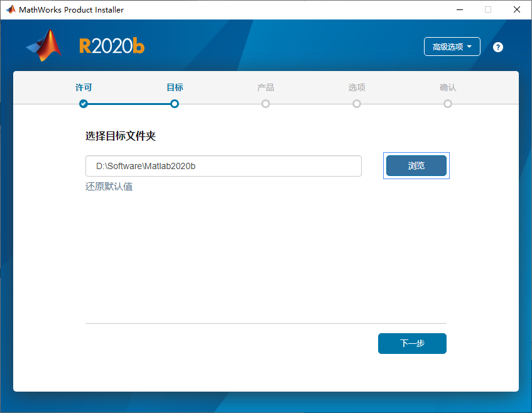Open the help question mark icon

click(x=497, y=47)
